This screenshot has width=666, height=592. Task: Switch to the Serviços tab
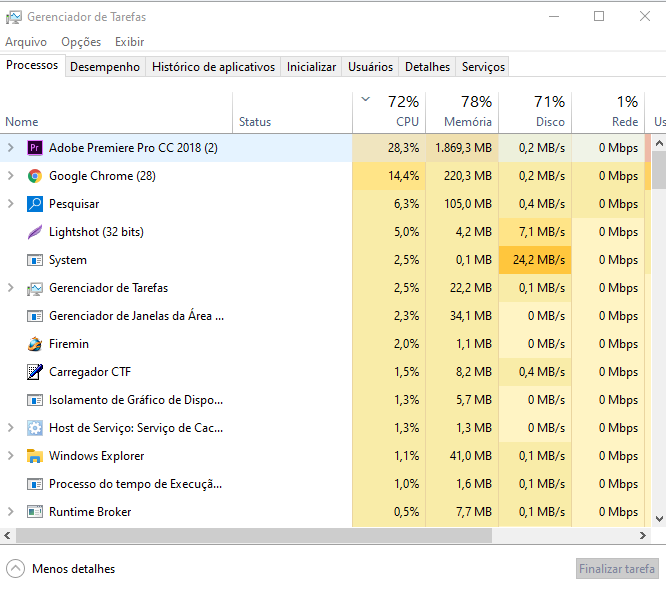(483, 67)
